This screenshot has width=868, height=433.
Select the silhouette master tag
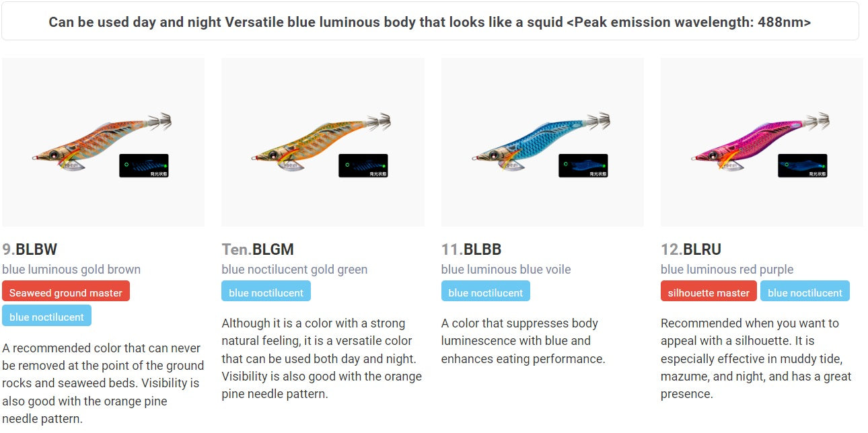[x=709, y=292]
